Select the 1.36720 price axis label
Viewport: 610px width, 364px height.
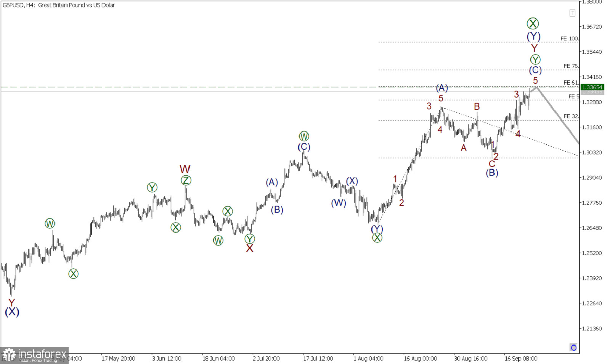pyautogui.click(x=592, y=27)
